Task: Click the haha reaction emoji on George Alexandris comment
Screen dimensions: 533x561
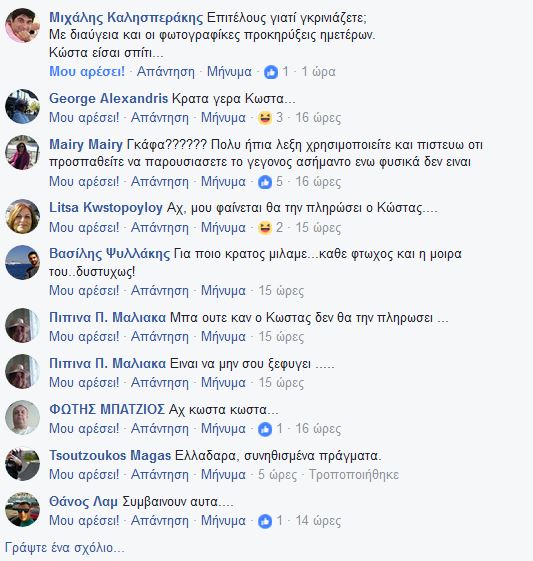Action: click(x=265, y=118)
